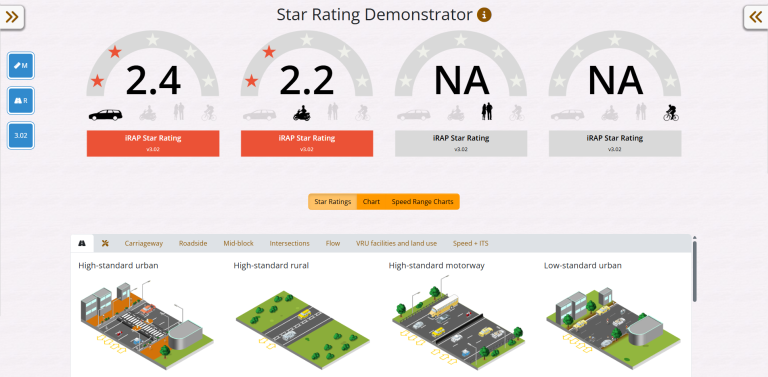Click the car icon under the third gauge
768x377 pixels.
pos(413,115)
